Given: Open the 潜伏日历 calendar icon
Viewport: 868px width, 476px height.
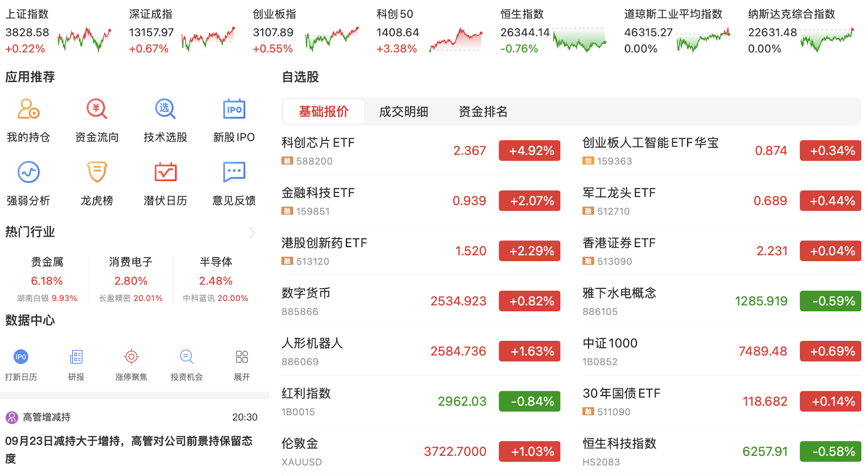Looking at the screenshot, I should pos(165,173).
